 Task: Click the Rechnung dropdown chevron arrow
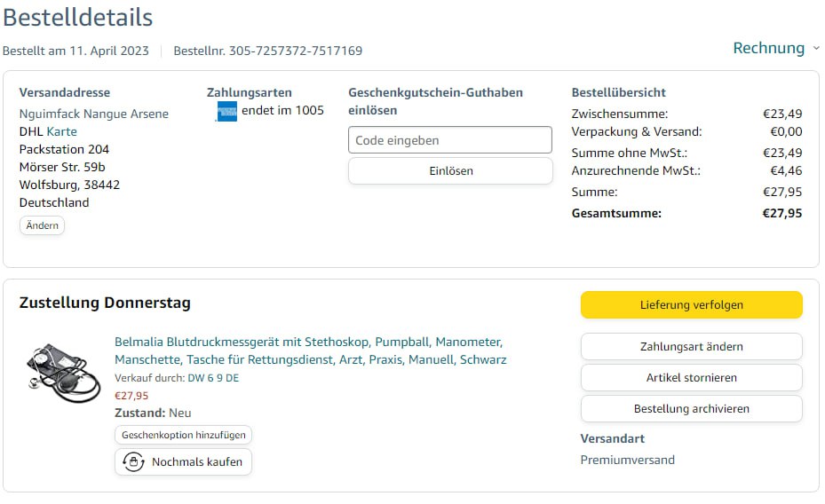pos(815,49)
